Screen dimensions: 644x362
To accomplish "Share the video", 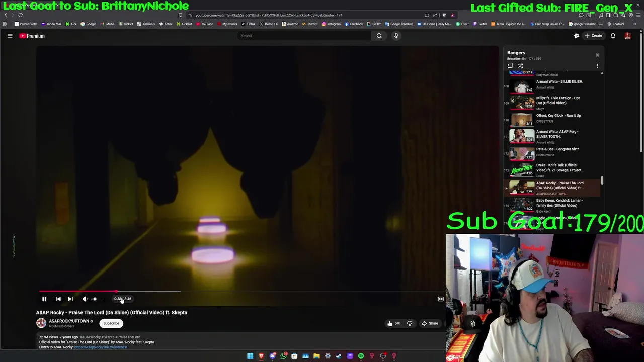I will (x=430, y=323).
